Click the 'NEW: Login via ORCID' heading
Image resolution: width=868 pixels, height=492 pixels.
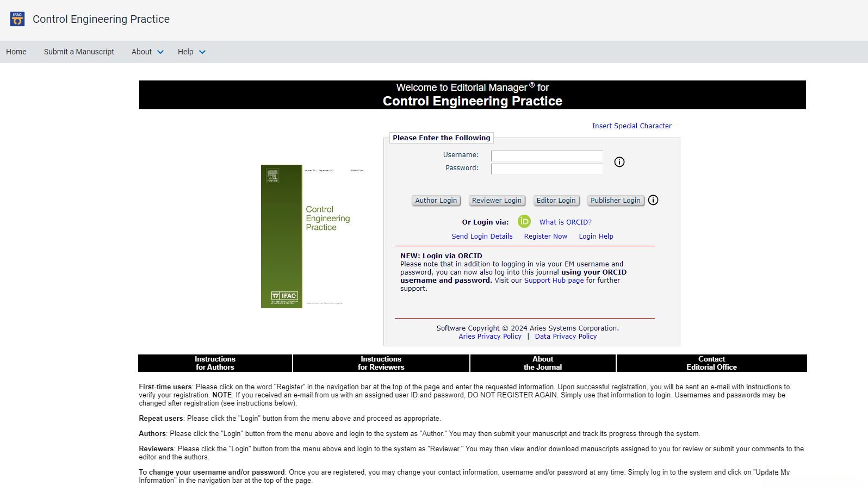click(x=441, y=256)
